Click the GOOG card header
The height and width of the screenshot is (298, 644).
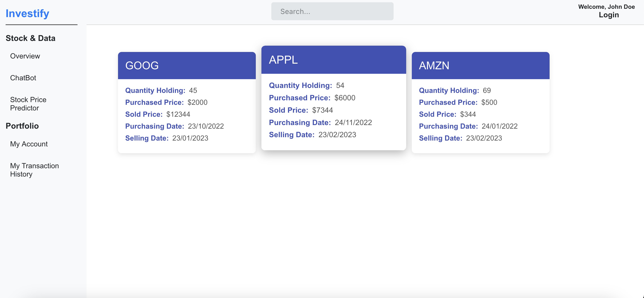point(187,65)
